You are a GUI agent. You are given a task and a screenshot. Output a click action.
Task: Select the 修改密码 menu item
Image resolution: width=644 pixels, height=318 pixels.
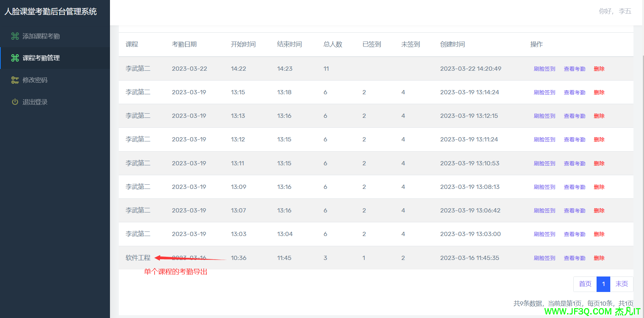pos(35,80)
